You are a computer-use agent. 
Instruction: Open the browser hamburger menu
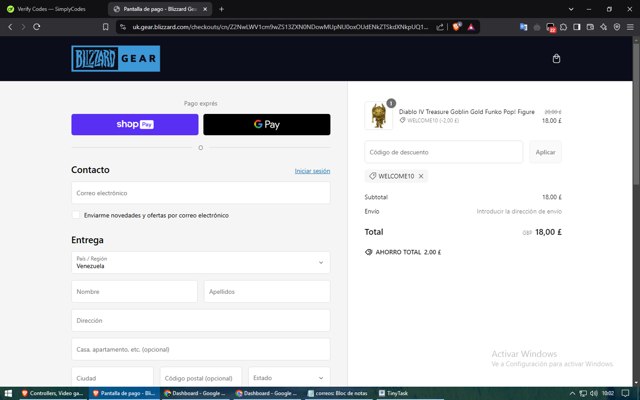(x=630, y=27)
